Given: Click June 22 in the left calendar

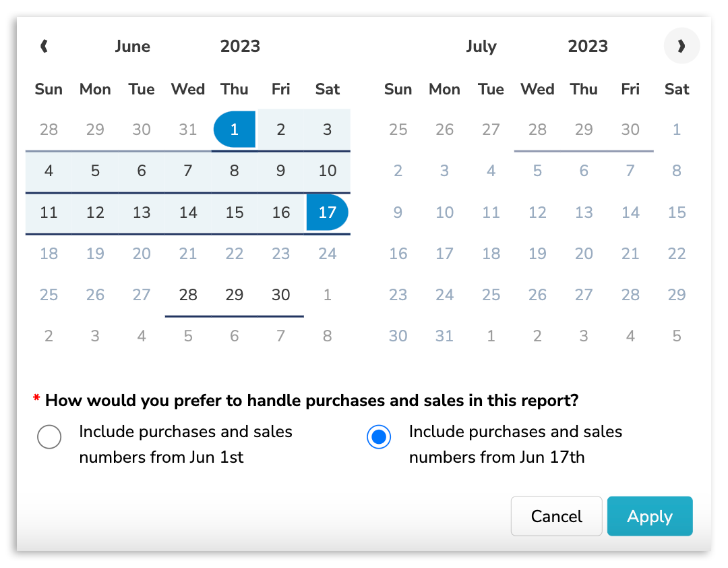Looking at the screenshot, I should tap(235, 254).
